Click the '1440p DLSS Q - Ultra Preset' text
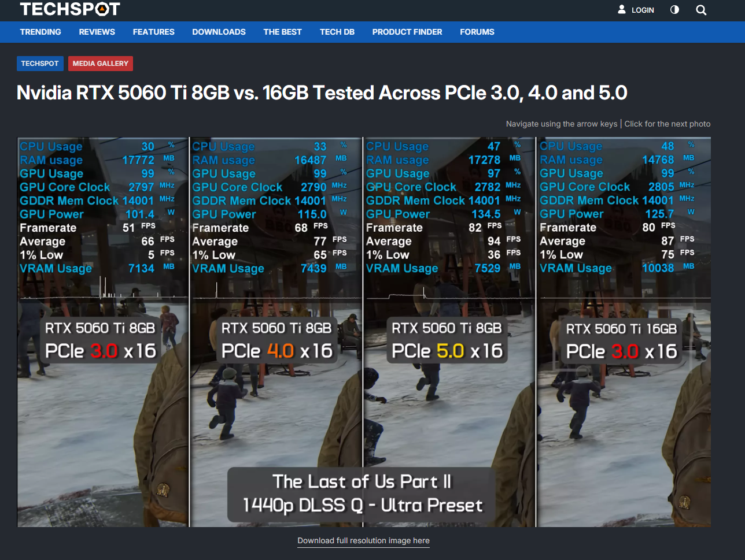This screenshot has height=560, width=745. (362, 506)
